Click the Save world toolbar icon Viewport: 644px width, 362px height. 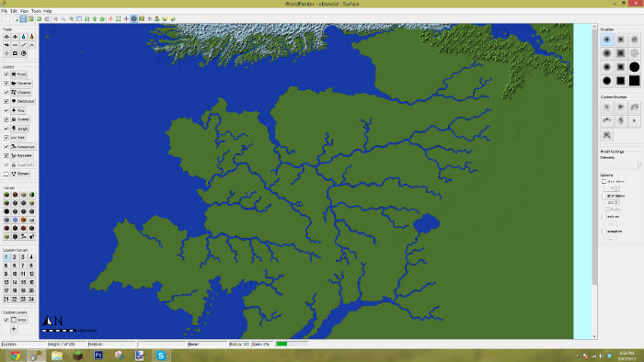coord(23,19)
